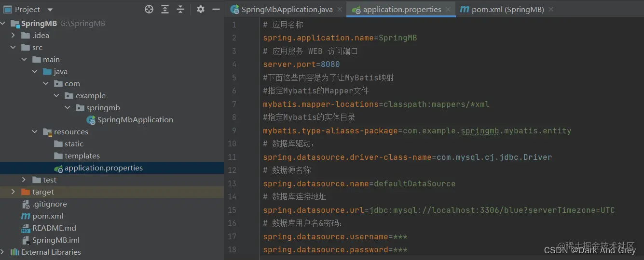Viewport: 644px width, 260px height.
Task: Open the Project view dropdown arrow
Action: coord(50,10)
